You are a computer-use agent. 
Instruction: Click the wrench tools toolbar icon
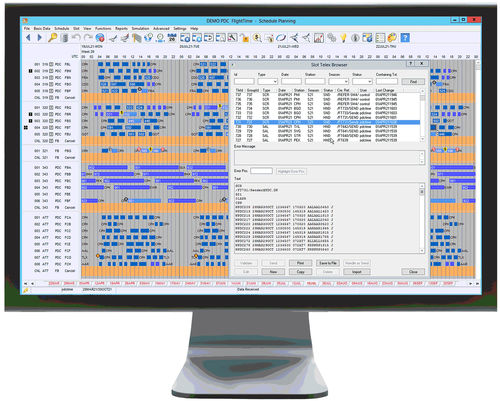pyautogui.click(x=232, y=38)
